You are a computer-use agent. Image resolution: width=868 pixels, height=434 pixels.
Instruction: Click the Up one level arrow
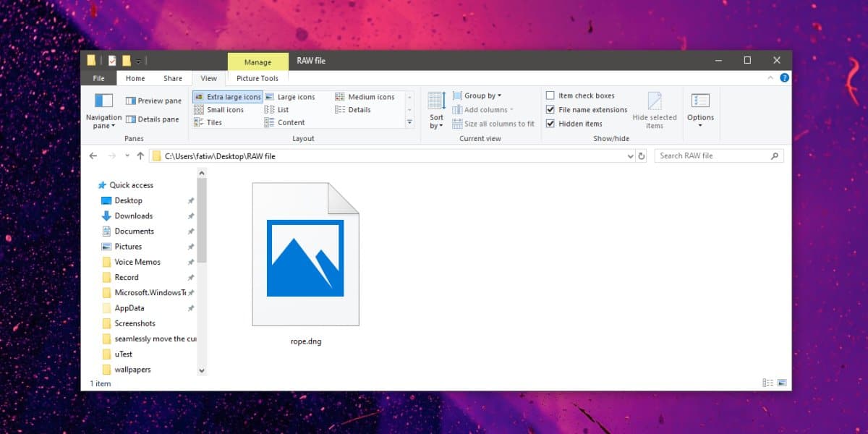(x=140, y=156)
